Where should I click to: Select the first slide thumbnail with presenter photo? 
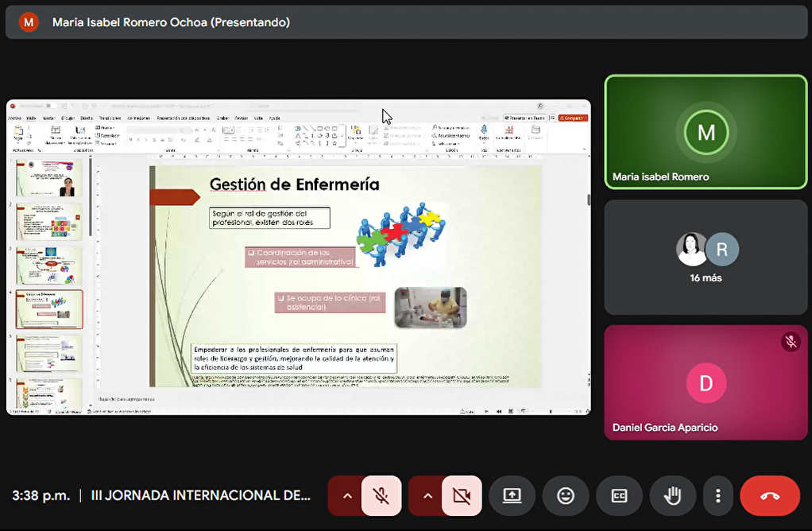click(x=49, y=178)
